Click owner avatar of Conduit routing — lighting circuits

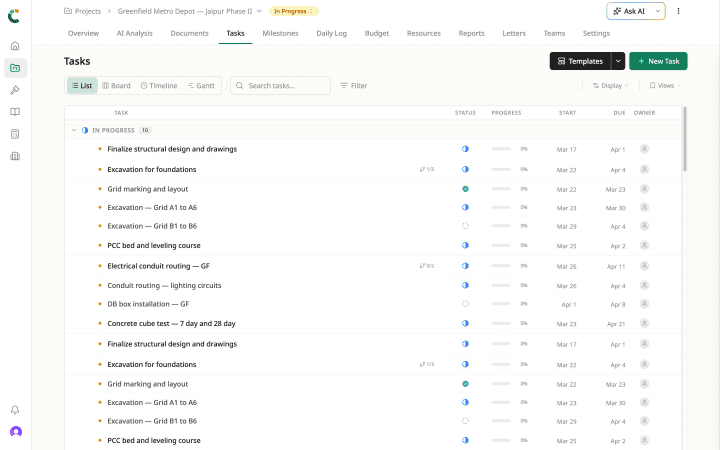coord(644,285)
